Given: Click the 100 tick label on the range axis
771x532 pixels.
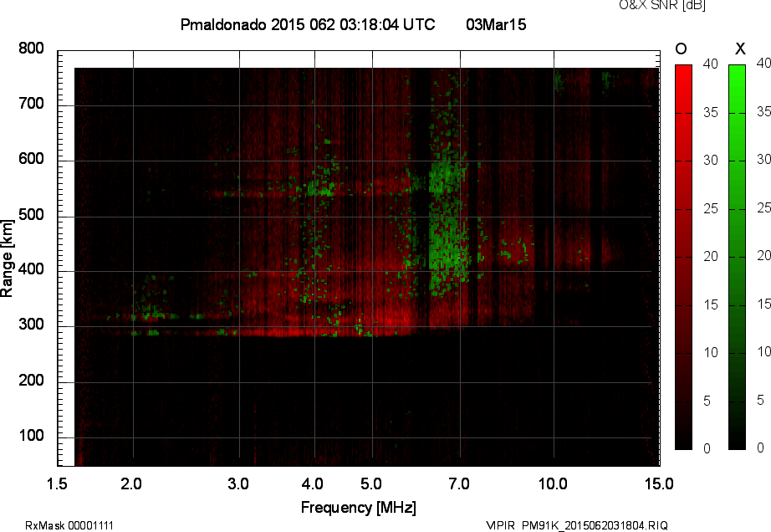Looking at the screenshot, I should tap(31, 436).
